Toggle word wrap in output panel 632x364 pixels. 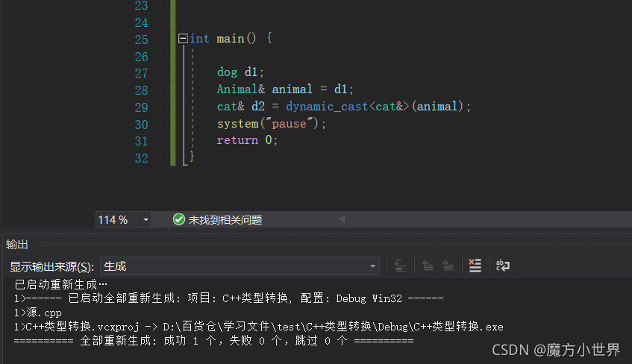(x=503, y=266)
